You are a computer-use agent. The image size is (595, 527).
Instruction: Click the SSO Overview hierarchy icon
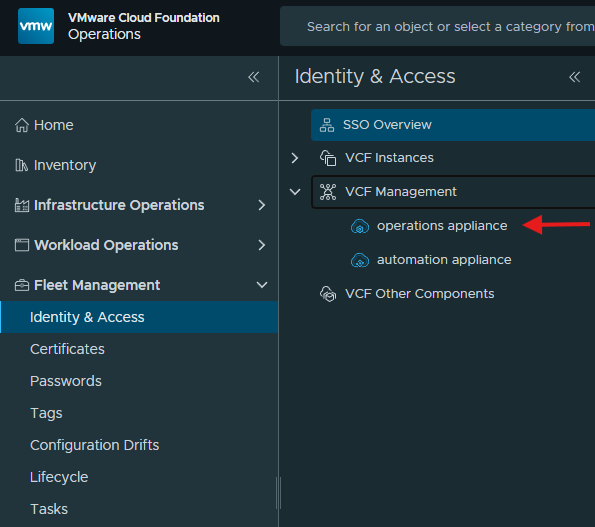(x=327, y=125)
